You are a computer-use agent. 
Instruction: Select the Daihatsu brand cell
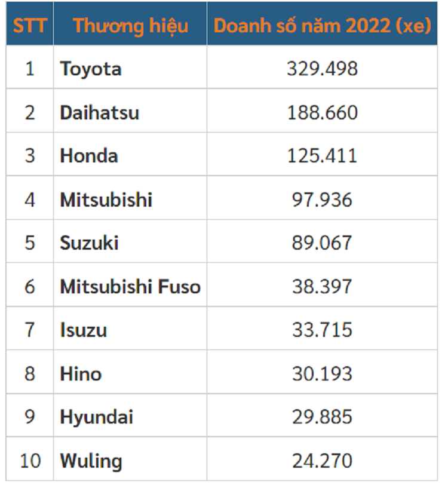(100, 112)
